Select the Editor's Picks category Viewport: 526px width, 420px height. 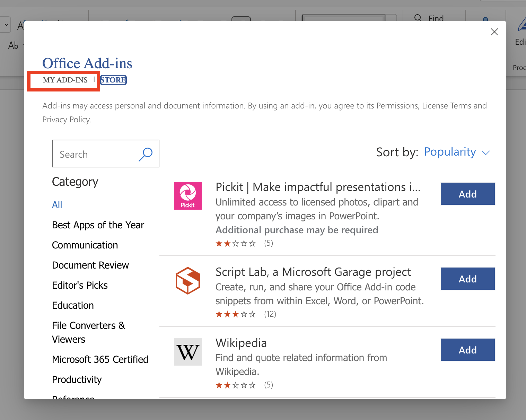point(80,285)
